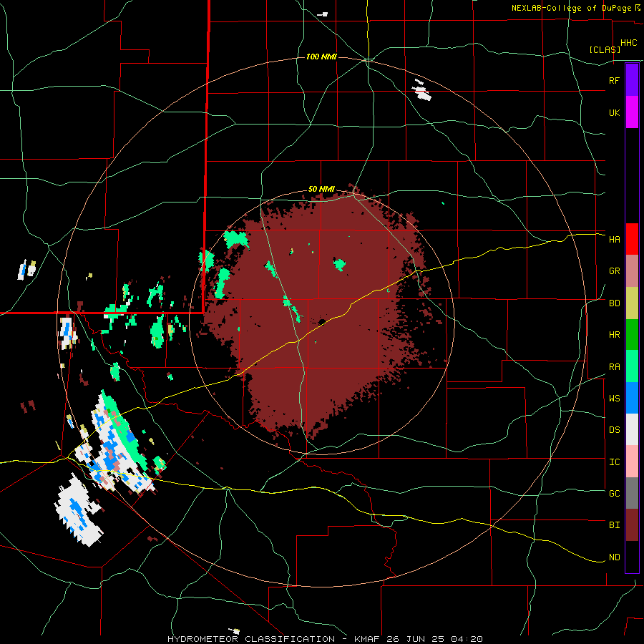Image resolution: width=644 pixels, height=644 pixels.
Task: Click the gray GC legend swatch
Action: click(632, 493)
